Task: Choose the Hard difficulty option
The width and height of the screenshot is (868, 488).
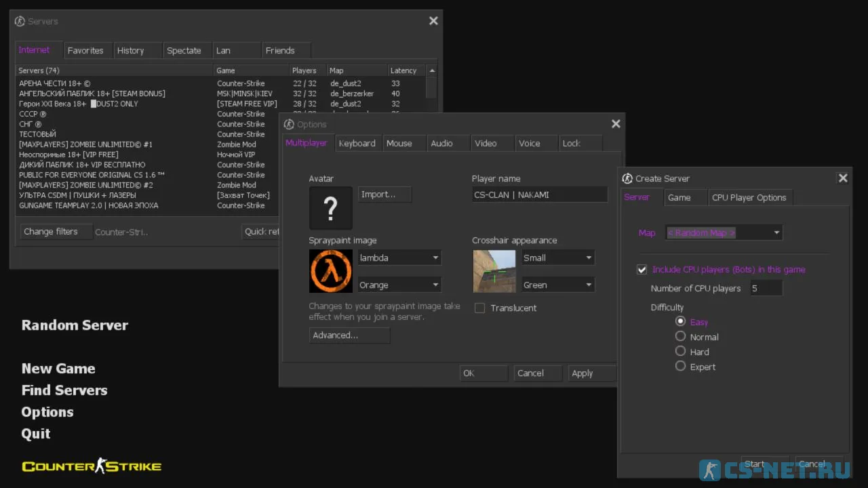Action: pyautogui.click(x=681, y=352)
